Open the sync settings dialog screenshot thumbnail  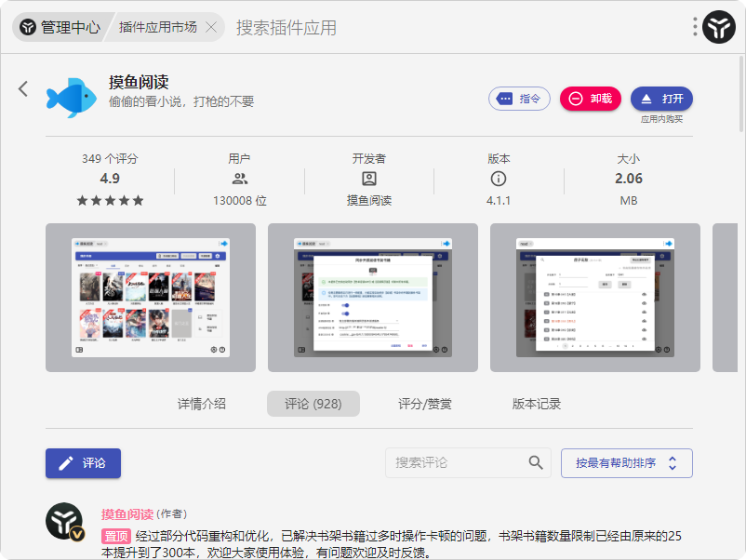pos(372,298)
